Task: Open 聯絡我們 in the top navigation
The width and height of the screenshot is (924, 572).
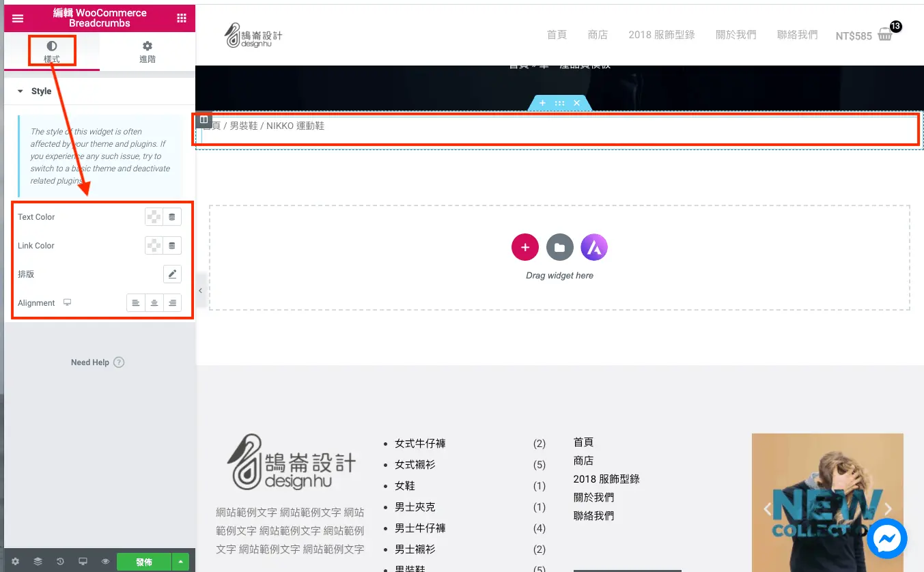Action: (x=798, y=35)
